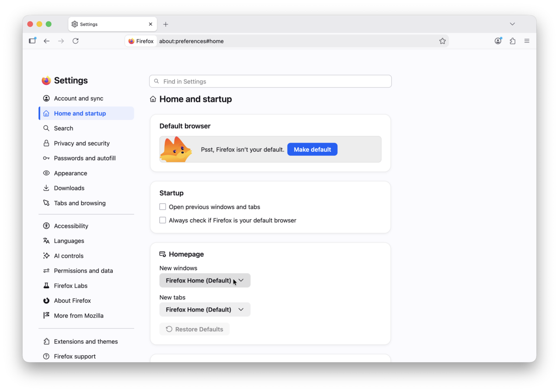Click the Search magnifier icon in sidebar
The width and height of the screenshot is (559, 392).
pos(46,128)
